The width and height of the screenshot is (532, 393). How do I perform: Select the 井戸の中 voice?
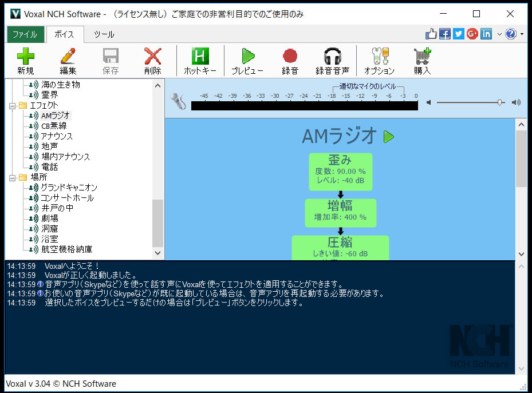(57, 208)
